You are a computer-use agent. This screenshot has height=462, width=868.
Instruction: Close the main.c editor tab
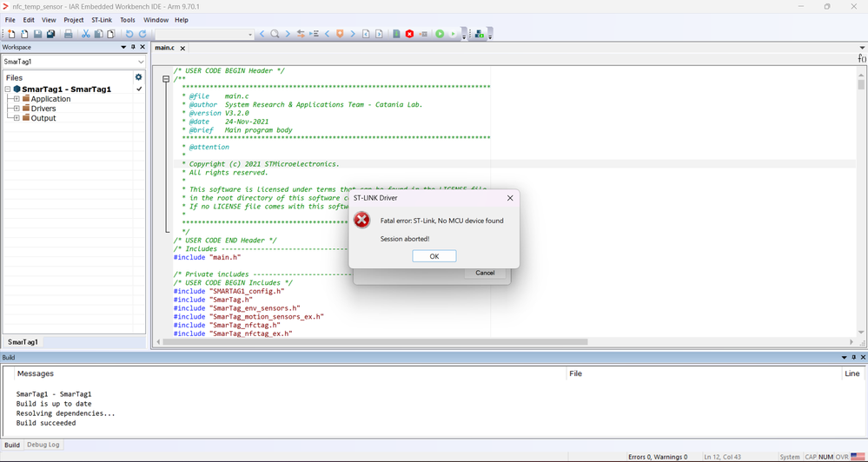tap(183, 48)
